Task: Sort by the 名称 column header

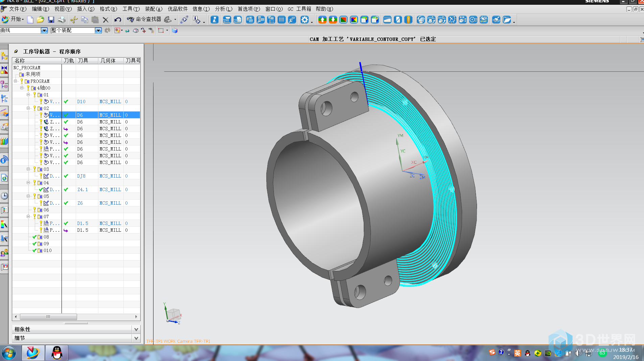Action: pos(37,61)
